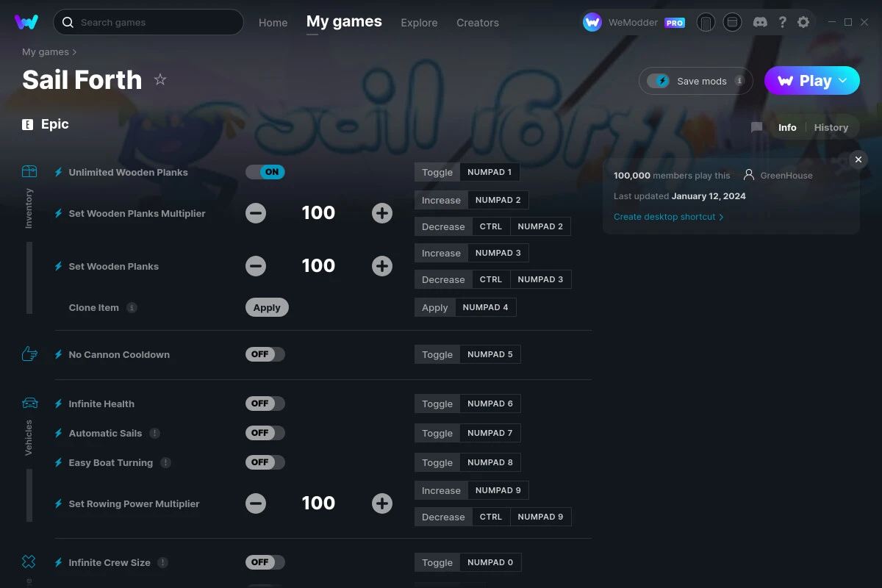
Task: Click the Vehicles category icon
Action: (x=29, y=403)
